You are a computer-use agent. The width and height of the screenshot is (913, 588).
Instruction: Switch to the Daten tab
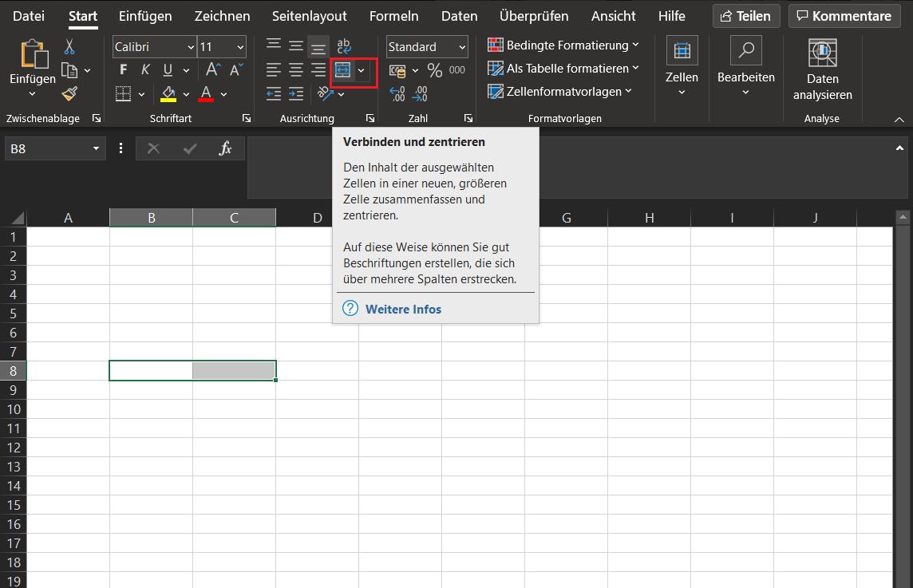[x=459, y=16]
